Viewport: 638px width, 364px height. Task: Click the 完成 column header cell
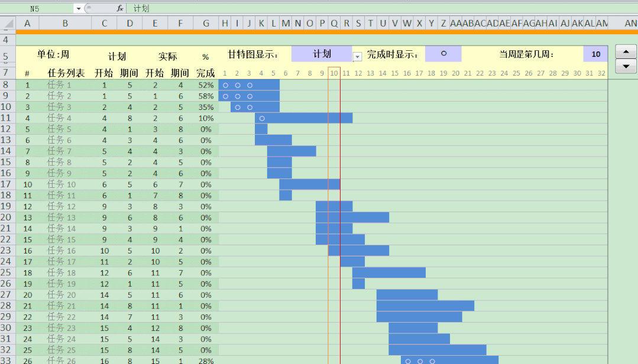(206, 73)
